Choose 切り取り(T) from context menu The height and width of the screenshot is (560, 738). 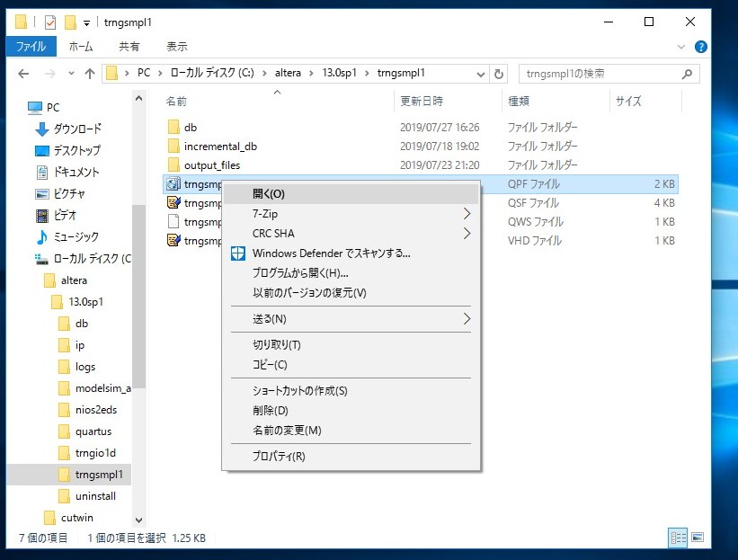tap(351, 345)
